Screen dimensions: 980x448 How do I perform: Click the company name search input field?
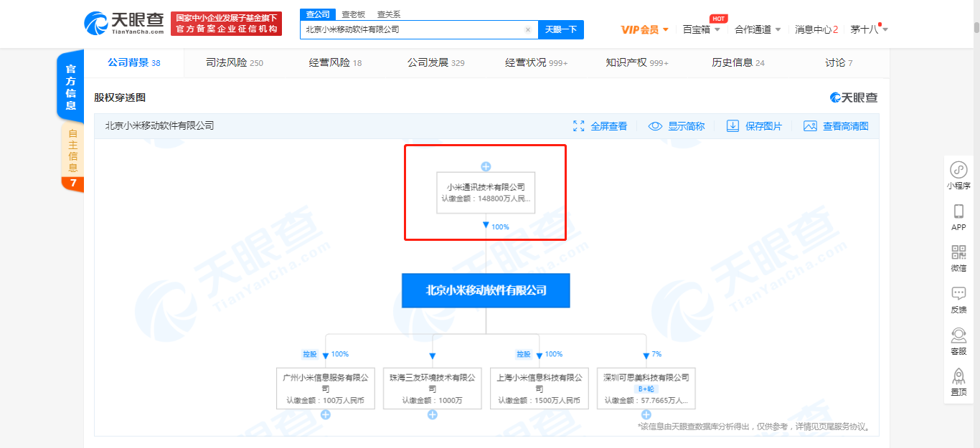[x=413, y=29]
